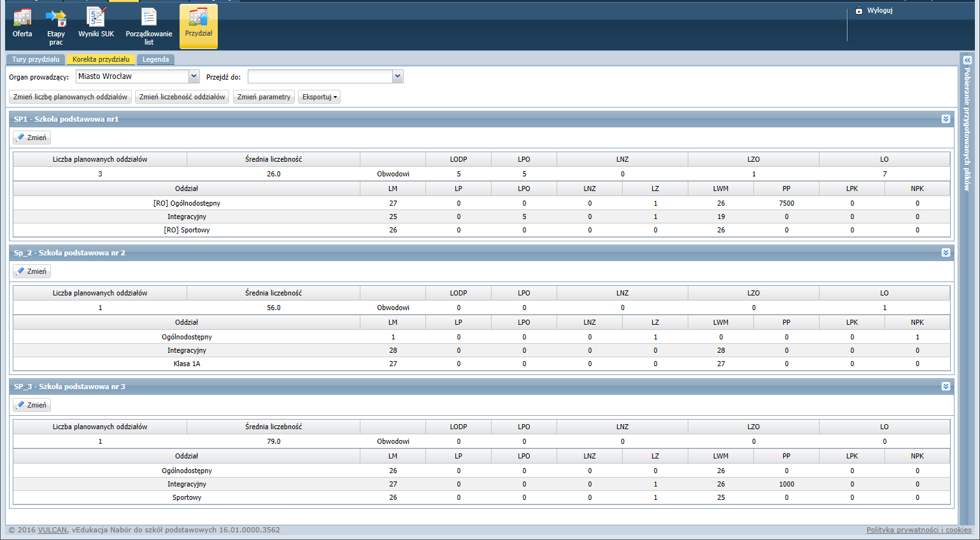Click Zmień button in SP_3 section

pos(32,405)
